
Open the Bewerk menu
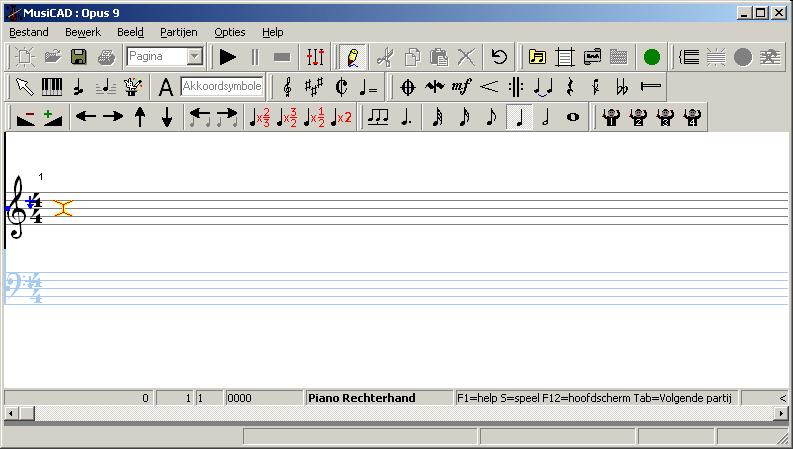(x=83, y=32)
